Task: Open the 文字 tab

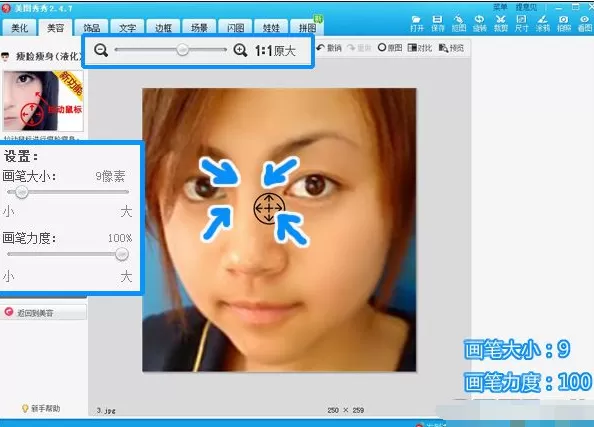Action: pos(127,28)
